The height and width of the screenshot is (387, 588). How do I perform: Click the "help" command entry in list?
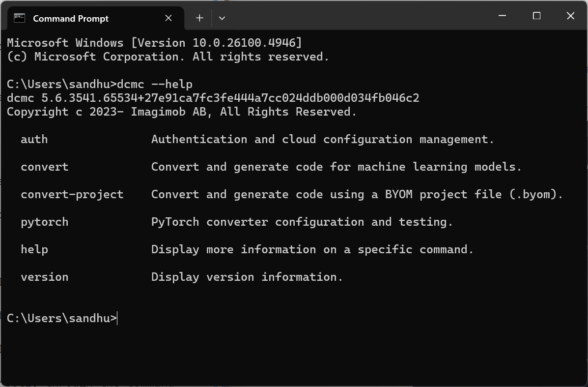click(x=34, y=250)
